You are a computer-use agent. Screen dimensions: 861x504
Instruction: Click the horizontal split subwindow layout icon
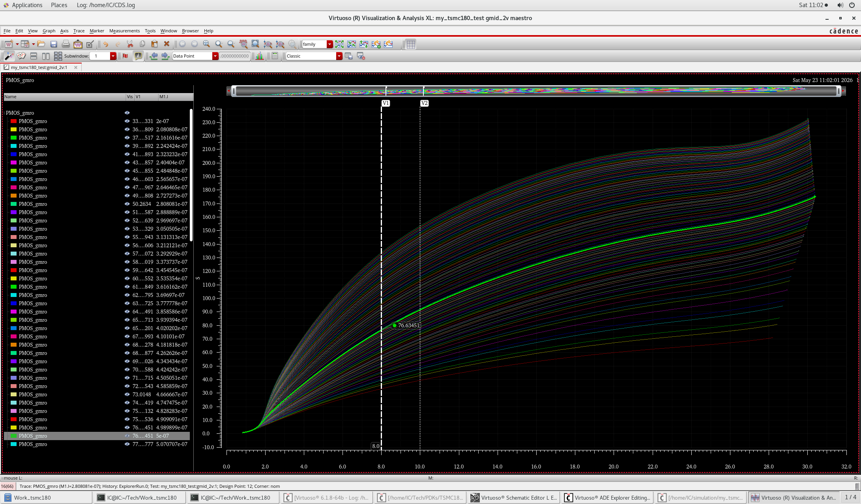pyautogui.click(x=34, y=56)
